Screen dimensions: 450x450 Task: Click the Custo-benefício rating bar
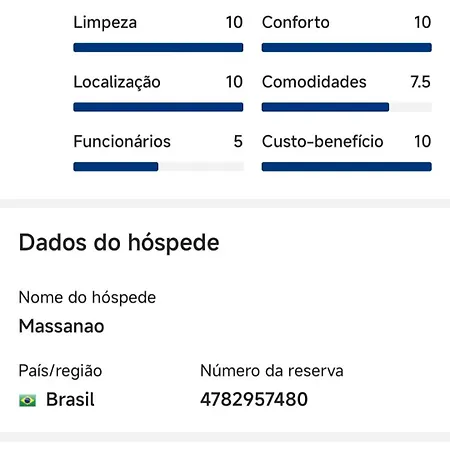347,166
